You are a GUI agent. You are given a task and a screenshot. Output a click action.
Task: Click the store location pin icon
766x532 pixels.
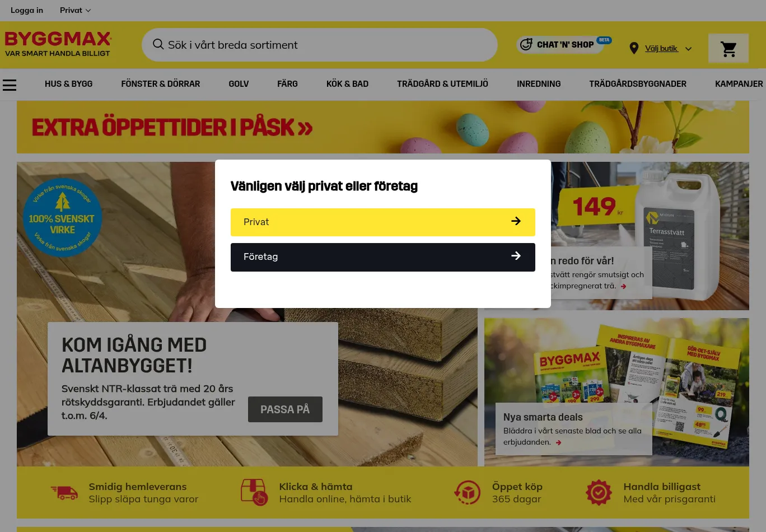click(634, 49)
